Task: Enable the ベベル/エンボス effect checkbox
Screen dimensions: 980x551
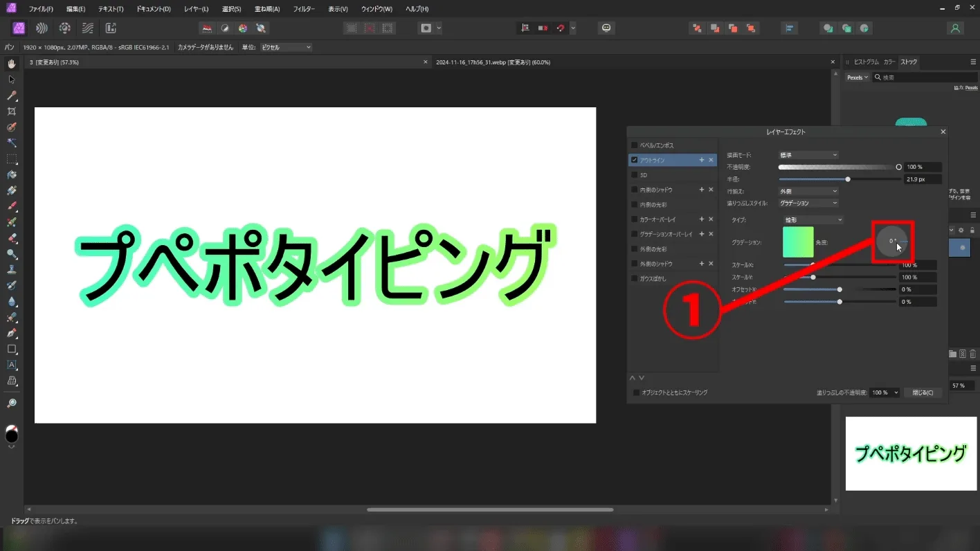Action: [x=635, y=145]
